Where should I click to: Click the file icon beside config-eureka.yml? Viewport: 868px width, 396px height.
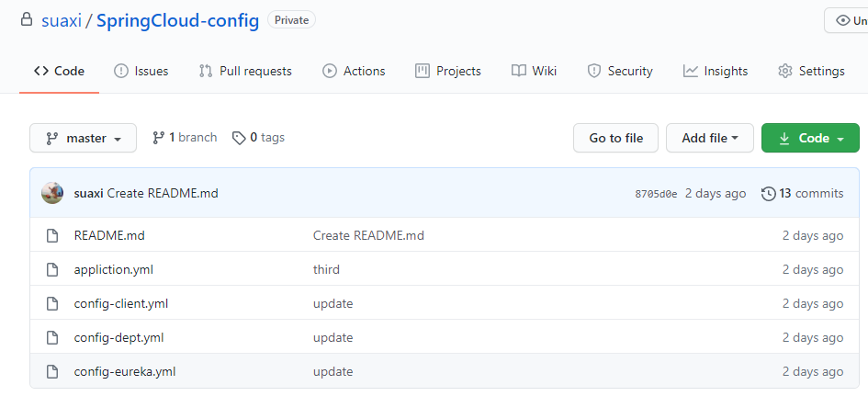[52, 371]
